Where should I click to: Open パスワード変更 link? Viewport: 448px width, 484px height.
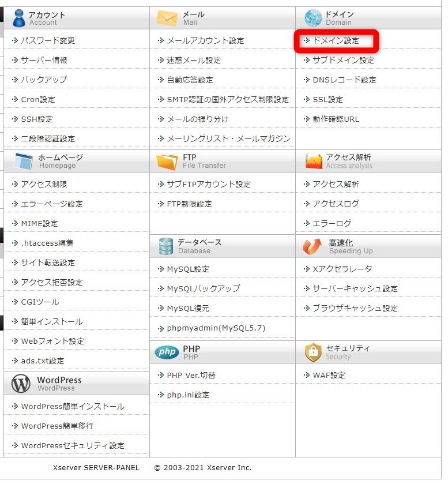(48, 40)
